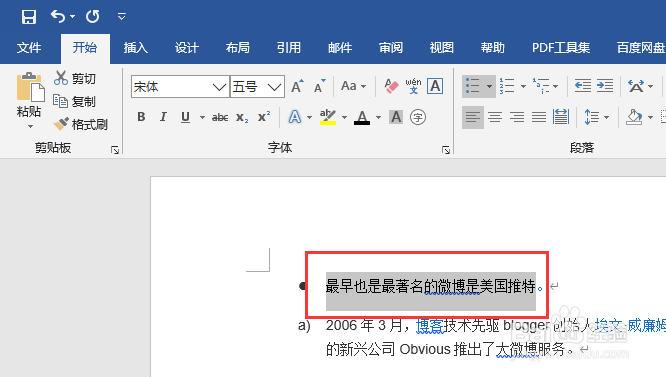Justify the text

539,117
